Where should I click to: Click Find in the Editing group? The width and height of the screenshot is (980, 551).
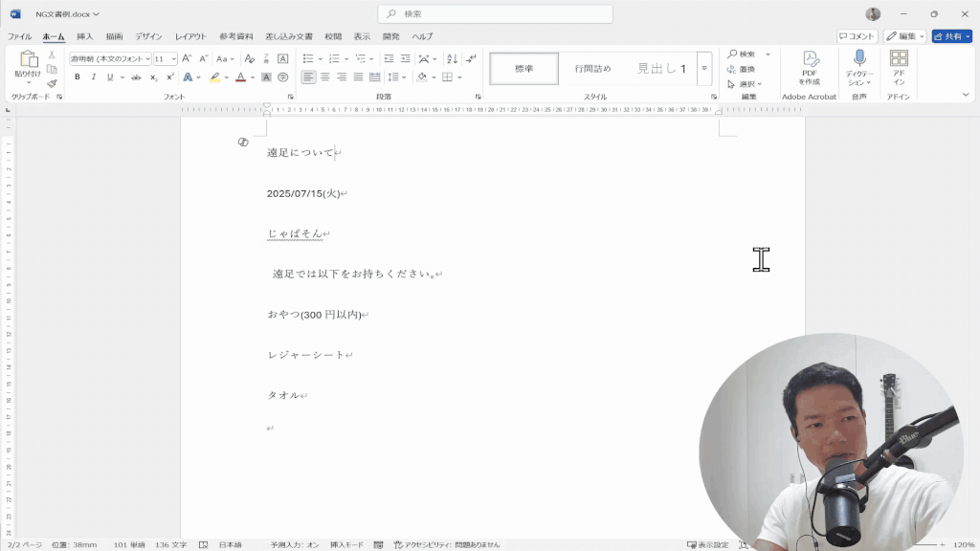coord(742,55)
